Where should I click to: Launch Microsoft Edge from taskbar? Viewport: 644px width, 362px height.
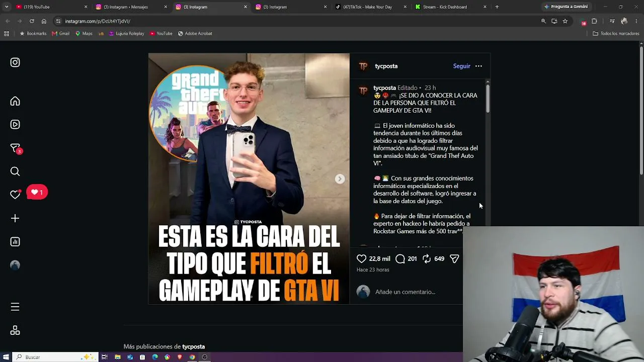coord(155,357)
